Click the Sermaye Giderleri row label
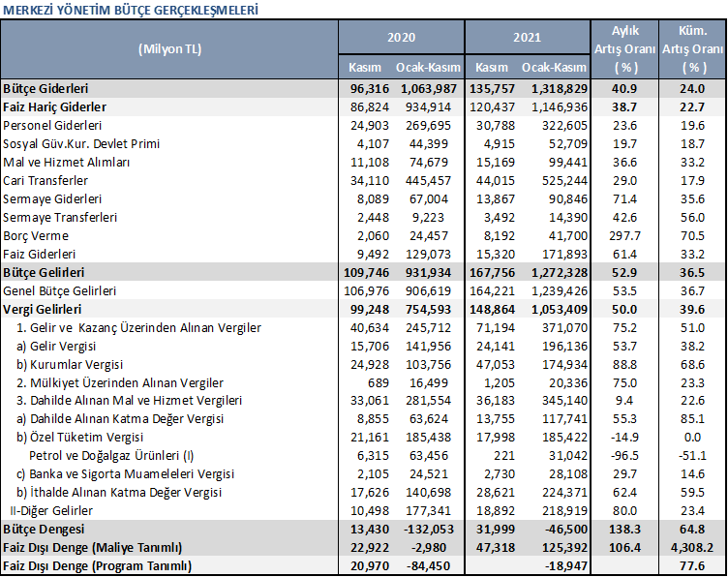This screenshot has width=728, height=577. [52, 199]
